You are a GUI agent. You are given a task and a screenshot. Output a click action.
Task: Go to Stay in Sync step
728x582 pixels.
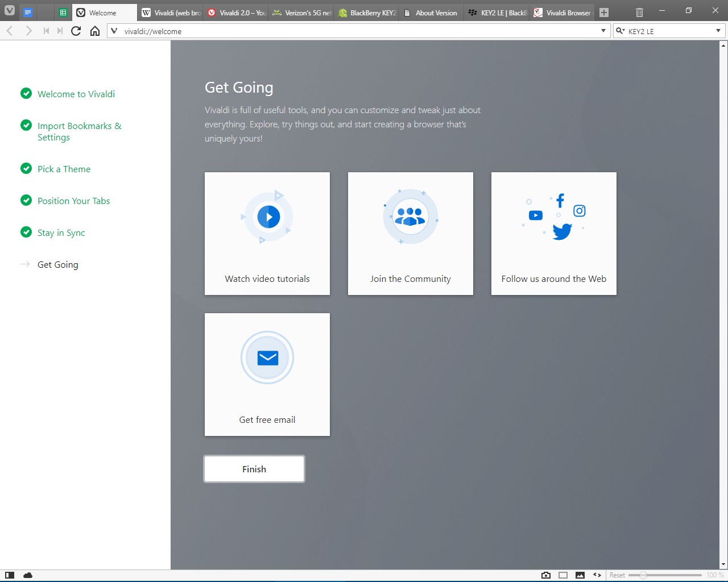coord(61,232)
